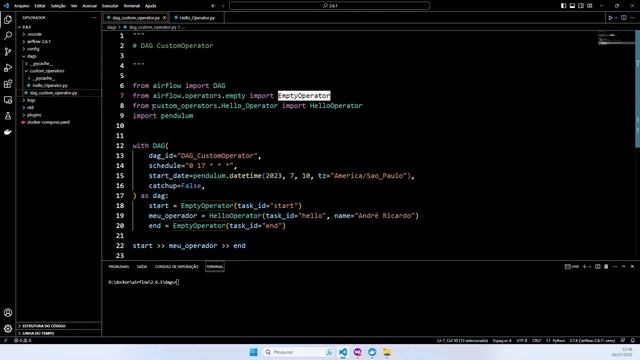Open the Terminal menu in menu bar

coord(131,6)
